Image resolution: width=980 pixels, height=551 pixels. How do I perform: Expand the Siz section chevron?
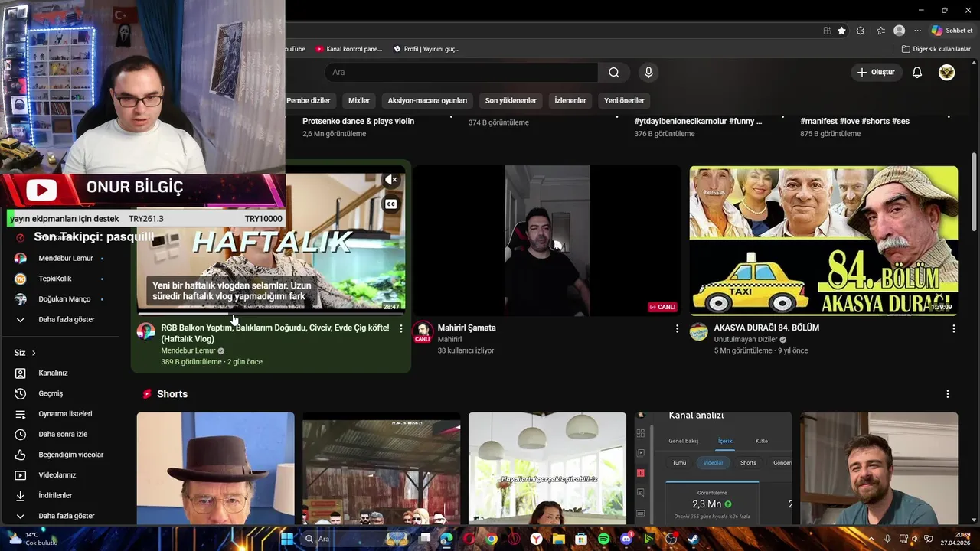point(34,353)
